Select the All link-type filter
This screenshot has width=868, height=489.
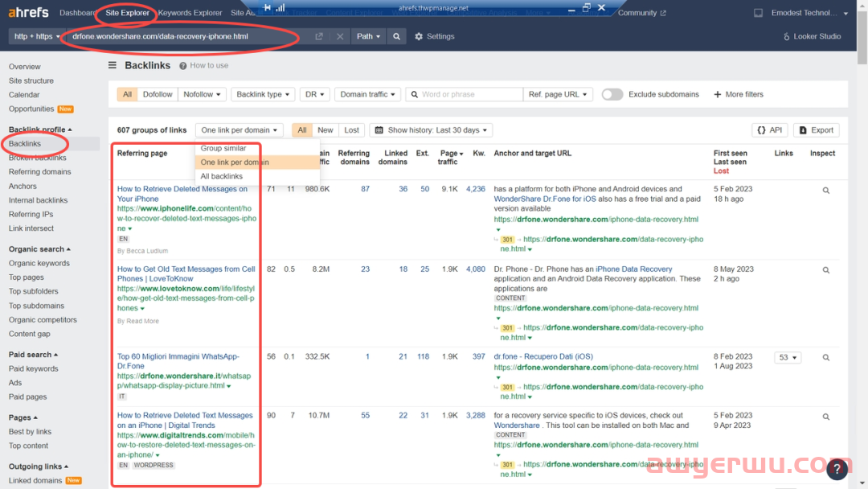(127, 94)
